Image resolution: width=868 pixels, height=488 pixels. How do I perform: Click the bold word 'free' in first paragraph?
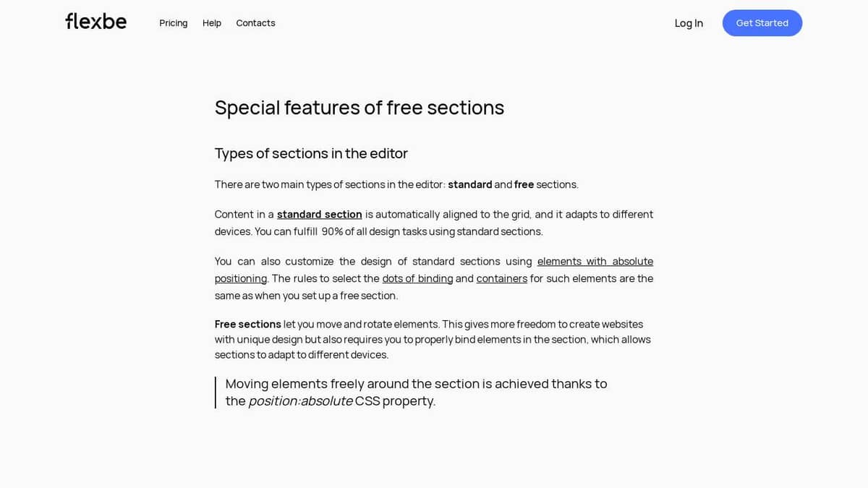point(524,184)
